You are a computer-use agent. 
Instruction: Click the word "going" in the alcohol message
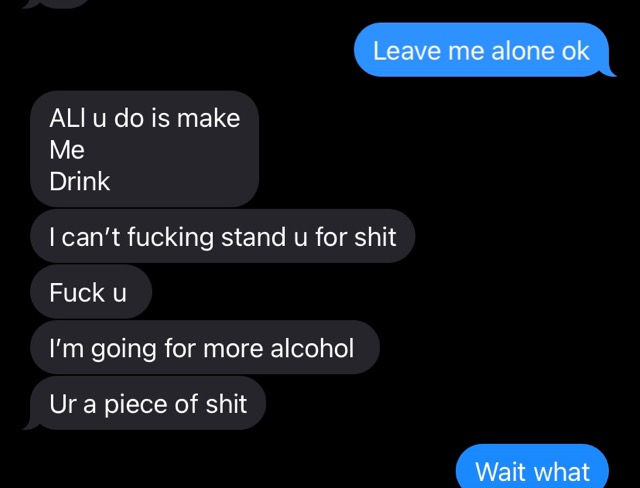click(123, 349)
